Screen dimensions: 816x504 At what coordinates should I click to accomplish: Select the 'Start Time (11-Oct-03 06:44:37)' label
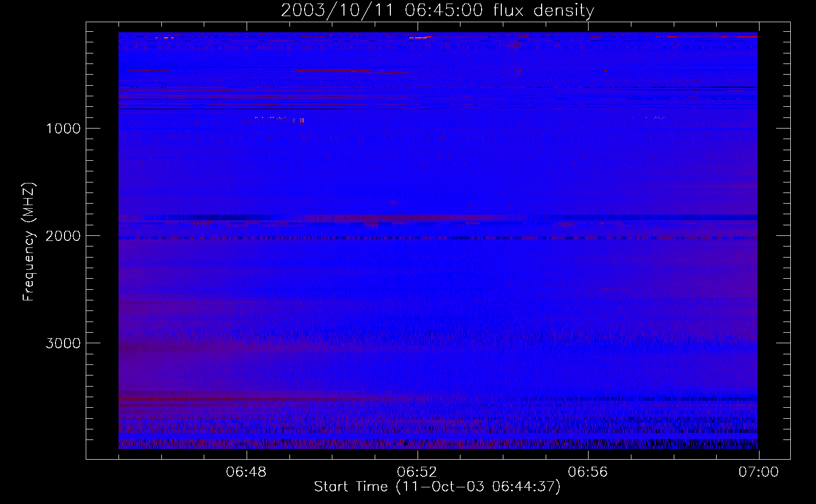point(437,487)
